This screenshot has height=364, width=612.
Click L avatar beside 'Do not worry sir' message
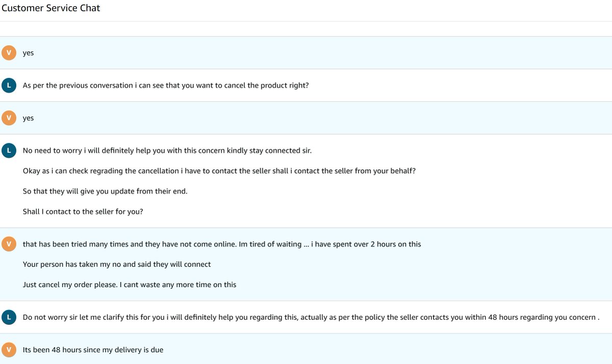(9, 317)
